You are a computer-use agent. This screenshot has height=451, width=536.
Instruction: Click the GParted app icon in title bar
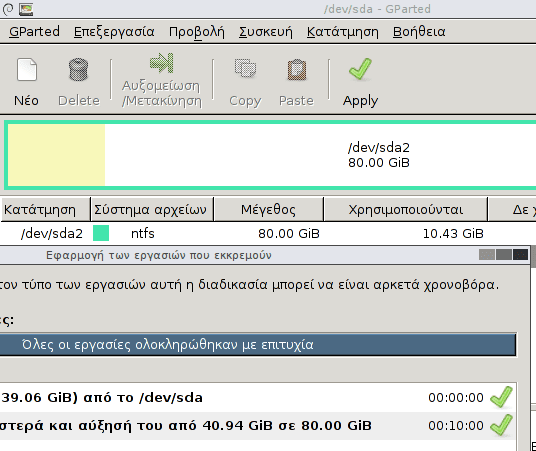(x=26, y=9)
